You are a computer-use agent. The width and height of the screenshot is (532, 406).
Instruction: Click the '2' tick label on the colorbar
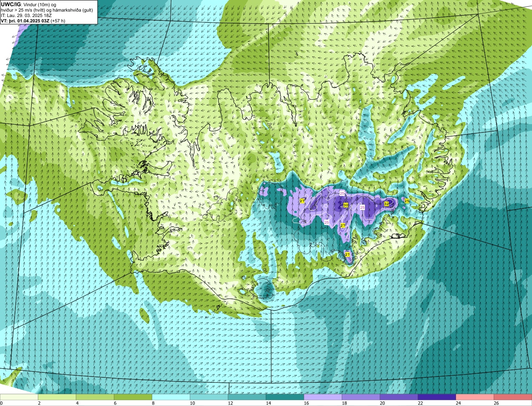[39, 403]
